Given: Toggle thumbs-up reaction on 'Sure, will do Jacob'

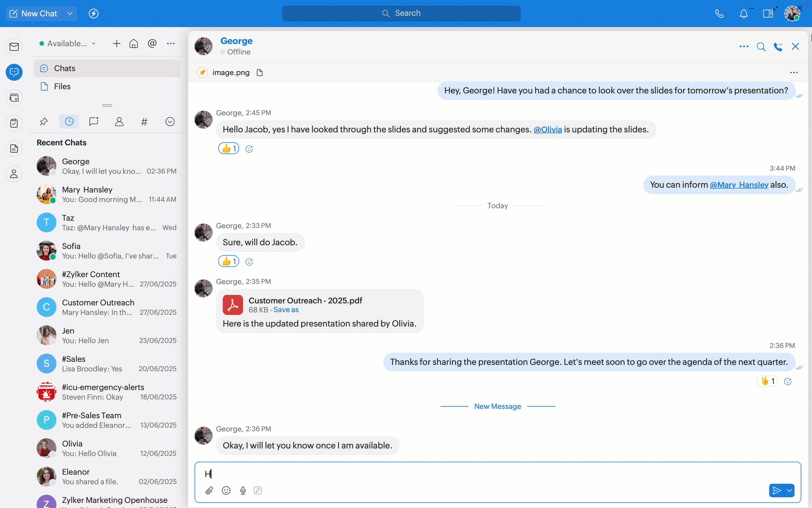Looking at the screenshot, I should click(x=228, y=262).
